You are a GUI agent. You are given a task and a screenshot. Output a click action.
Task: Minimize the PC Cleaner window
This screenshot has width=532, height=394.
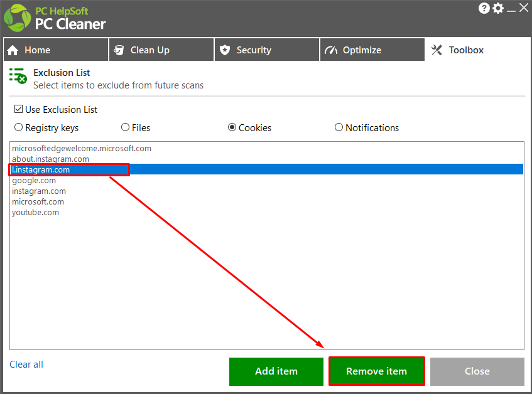tap(511, 10)
